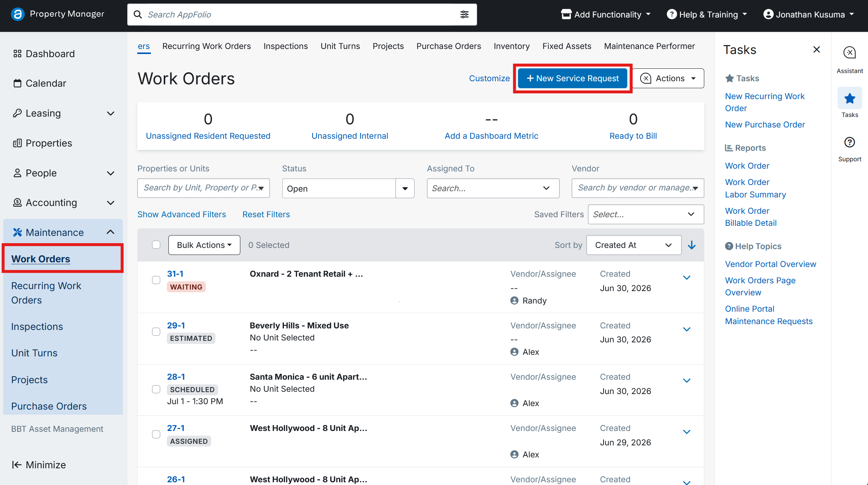Expand work order 31-1 details chevron

[x=687, y=277]
